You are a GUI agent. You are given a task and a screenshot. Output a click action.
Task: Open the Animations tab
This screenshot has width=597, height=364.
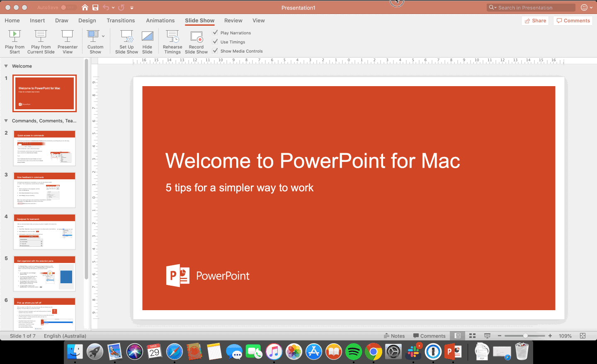point(160,20)
